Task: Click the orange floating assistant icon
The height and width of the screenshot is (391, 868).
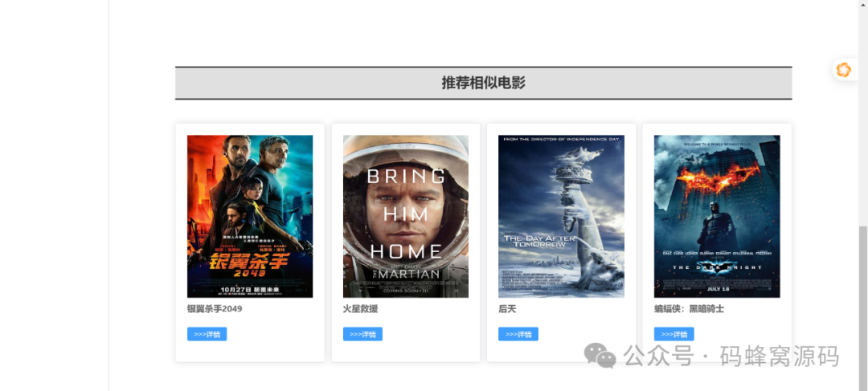Action: tap(844, 70)
